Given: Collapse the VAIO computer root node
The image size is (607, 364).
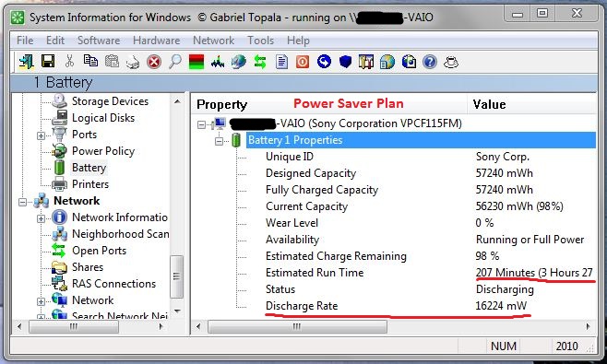Looking at the screenshot, I should tap(201, 124).
